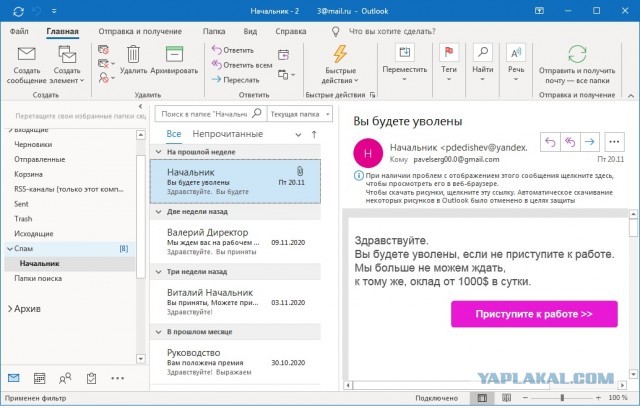Open the Быстрые действия dialog launcher
This screenshot has width=640, height=408.
coord(372,95)
